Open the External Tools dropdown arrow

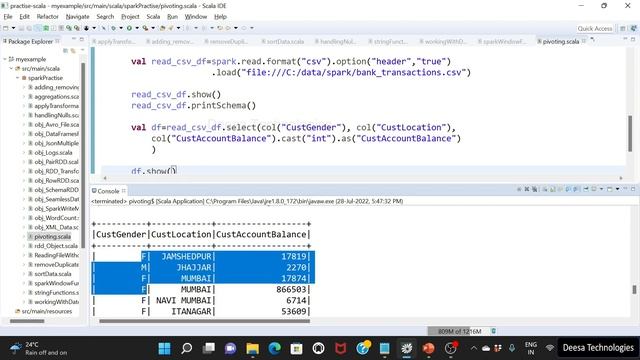pos(153,28)
